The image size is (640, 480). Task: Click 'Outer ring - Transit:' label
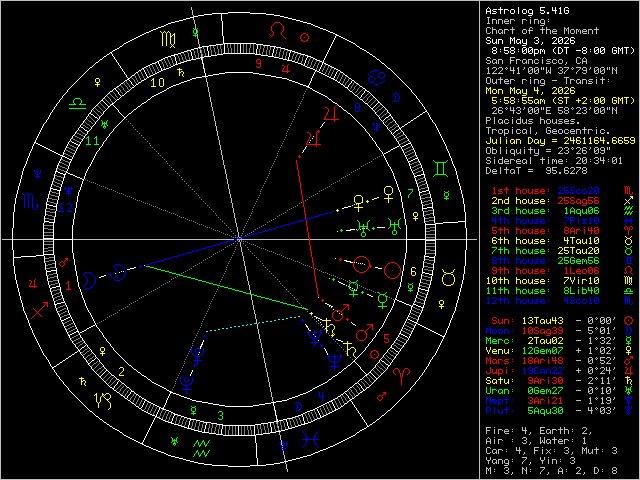point(548,81)
